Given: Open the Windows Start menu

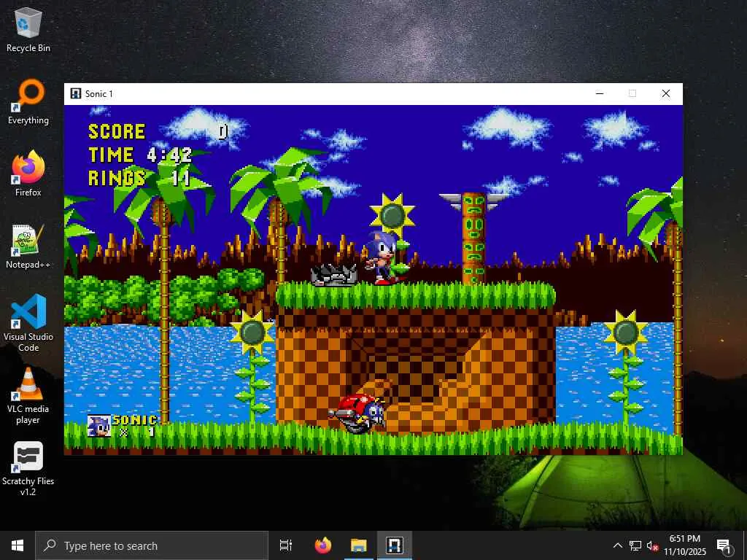Looking at the screenshot, I should 18,545.
